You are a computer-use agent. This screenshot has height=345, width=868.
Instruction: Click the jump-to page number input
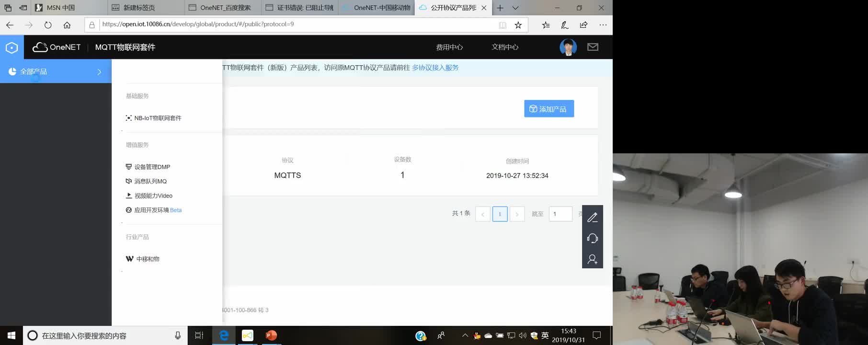[x=560, y=214]
